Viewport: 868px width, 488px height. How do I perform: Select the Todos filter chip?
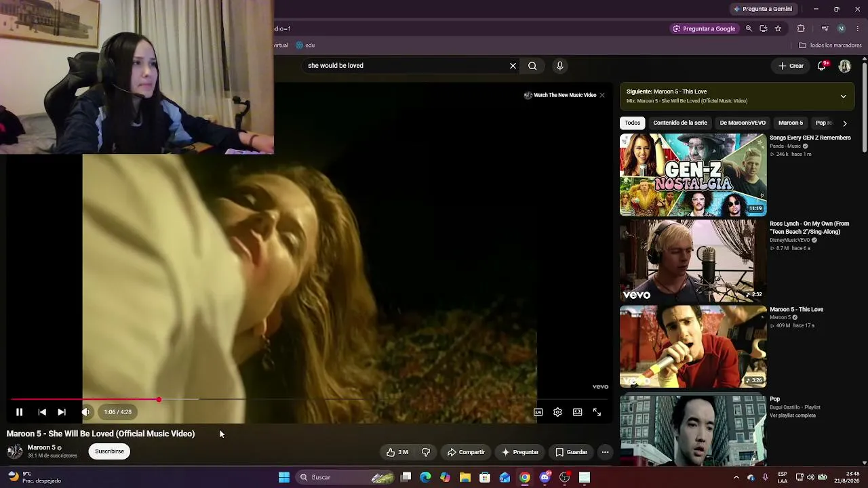click(632, 123)
